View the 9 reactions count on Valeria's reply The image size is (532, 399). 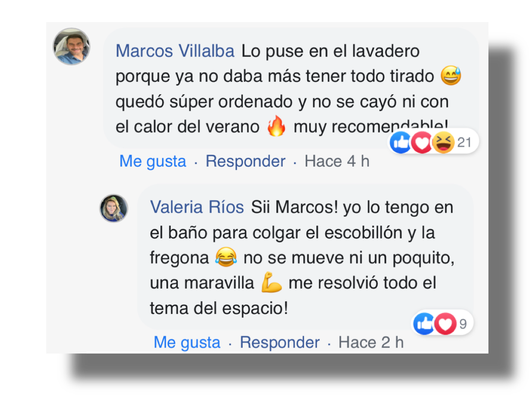[x=463, y=324]
